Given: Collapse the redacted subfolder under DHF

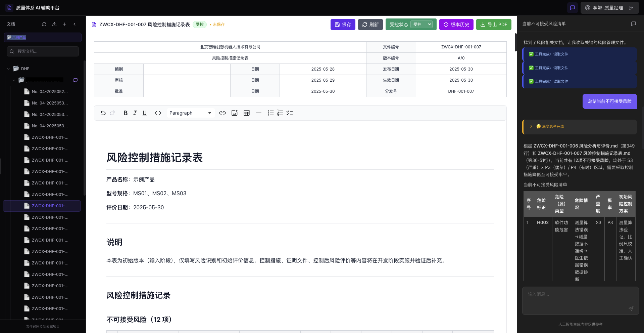Looking at the screenshot, I should pos(14,80).
